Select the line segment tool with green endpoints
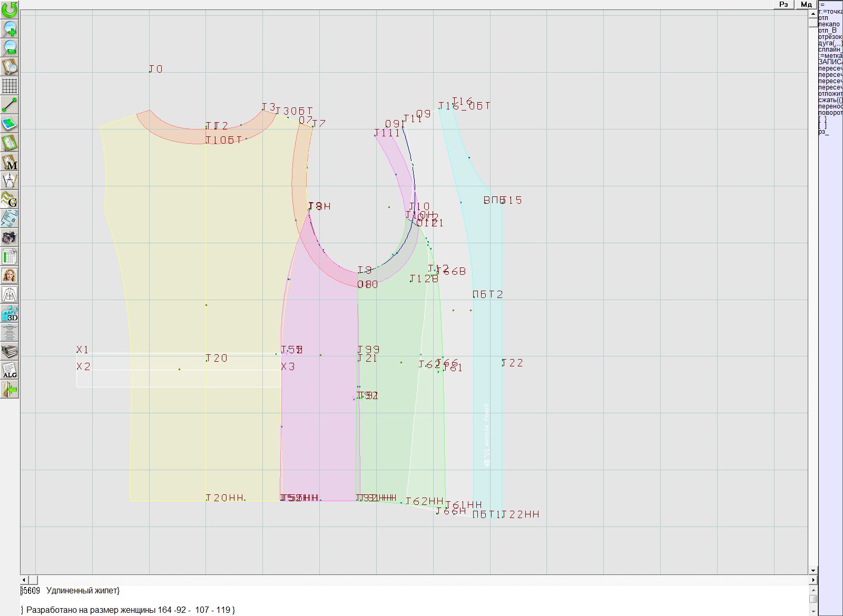Viewport: 843px width, 616px height. (9, 105)
